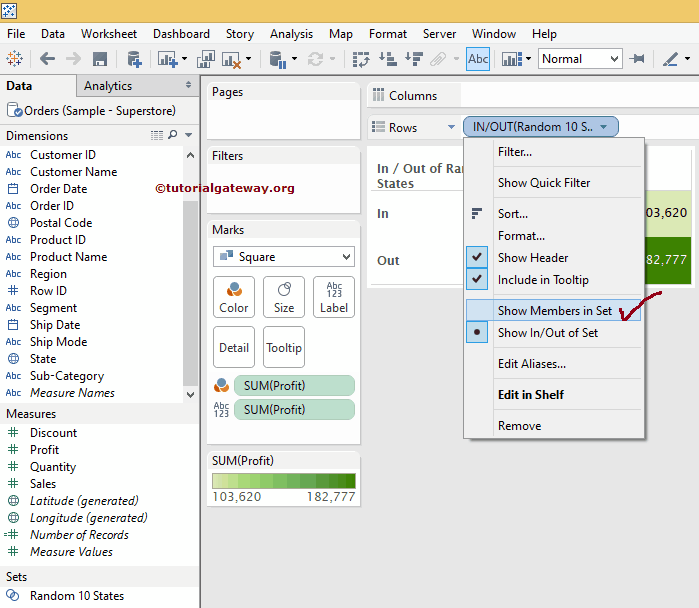Open the Square mark type dropdown

point(283,257)
